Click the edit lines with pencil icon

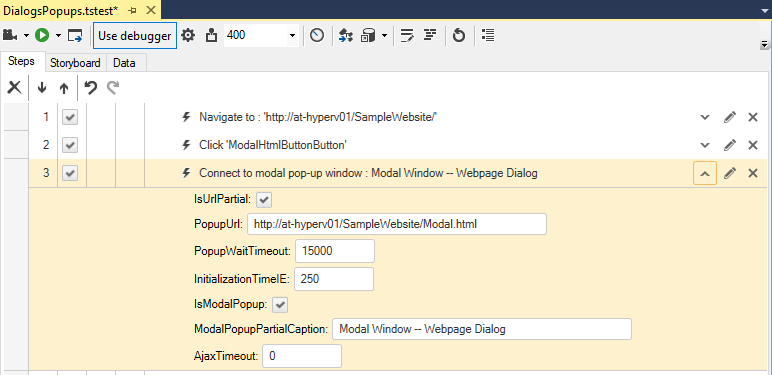[407, 35]
